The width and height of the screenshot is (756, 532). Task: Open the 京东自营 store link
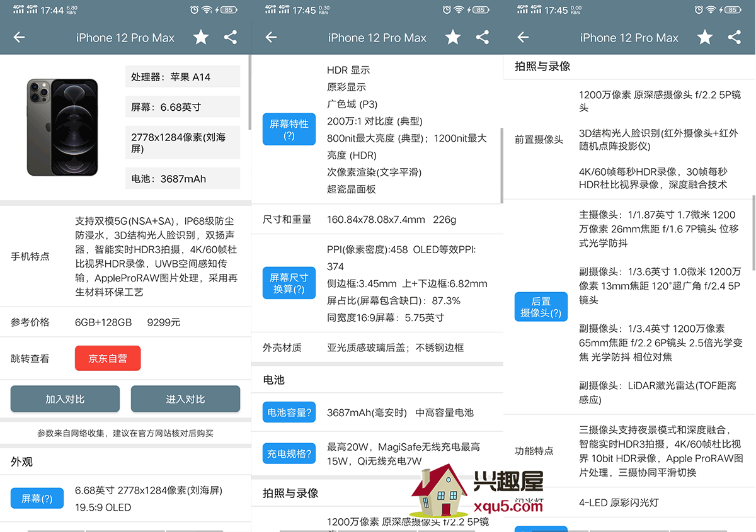point(108,358)
